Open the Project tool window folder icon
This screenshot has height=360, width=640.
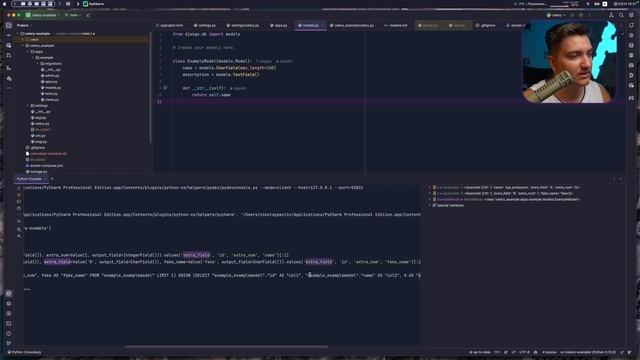9,25
